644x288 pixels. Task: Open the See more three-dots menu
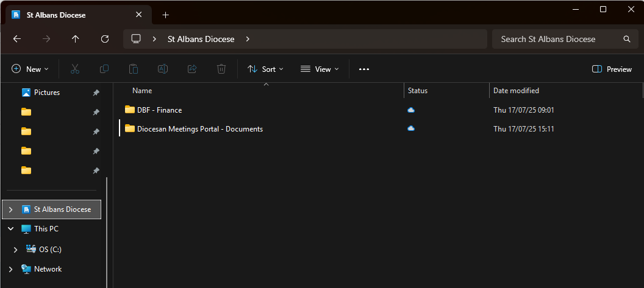[364, 69]
